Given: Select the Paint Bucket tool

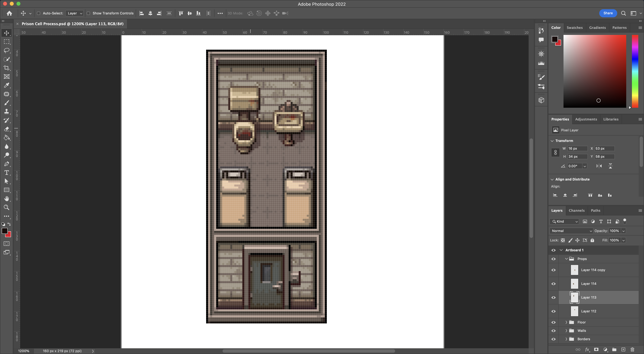Looking at the screenshot, I should point(7,138).
